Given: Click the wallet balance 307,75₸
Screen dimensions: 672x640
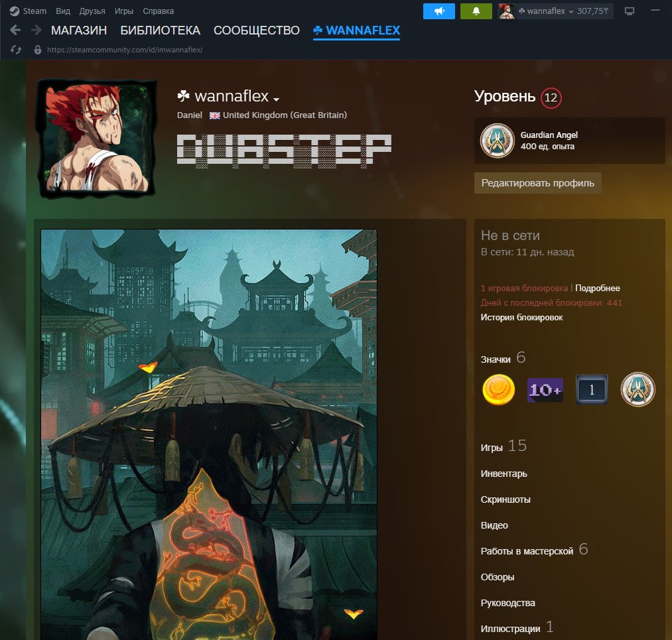Looking at the screenshot, I should click(x=592, y=11).
